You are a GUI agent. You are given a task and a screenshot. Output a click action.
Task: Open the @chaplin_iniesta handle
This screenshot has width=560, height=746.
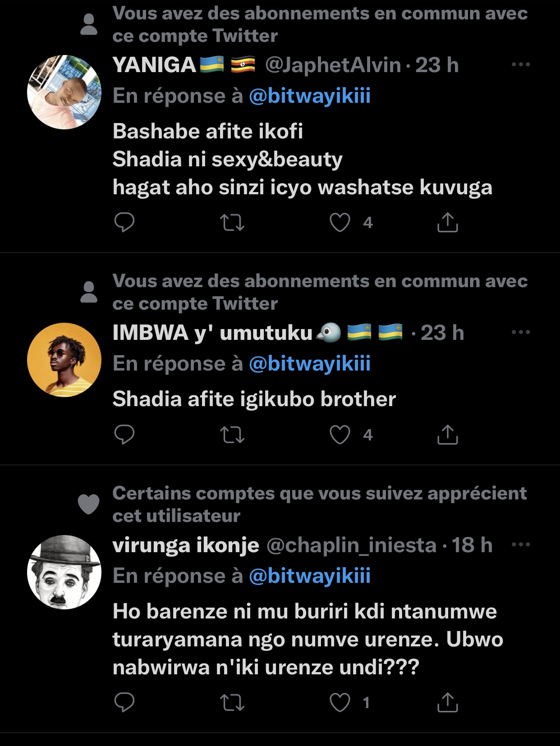click(x=352, y=545)
